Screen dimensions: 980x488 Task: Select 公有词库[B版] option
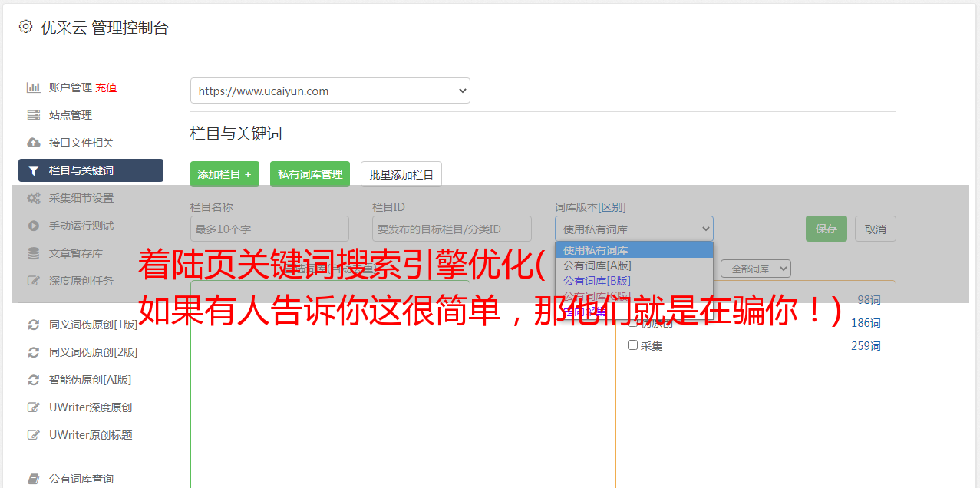(634, 281)
